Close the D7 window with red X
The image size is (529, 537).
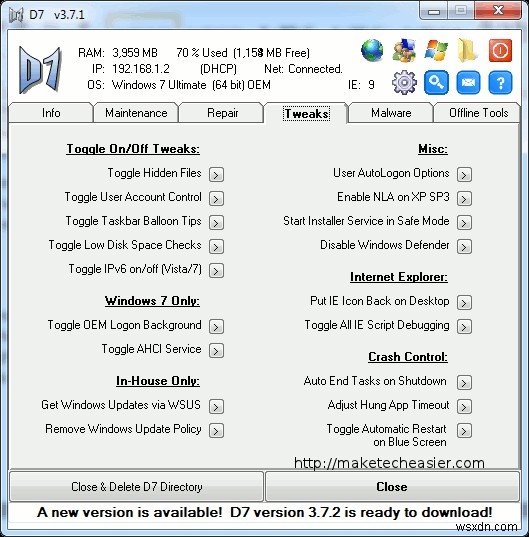pyautogui.click(x=498, y=11)
